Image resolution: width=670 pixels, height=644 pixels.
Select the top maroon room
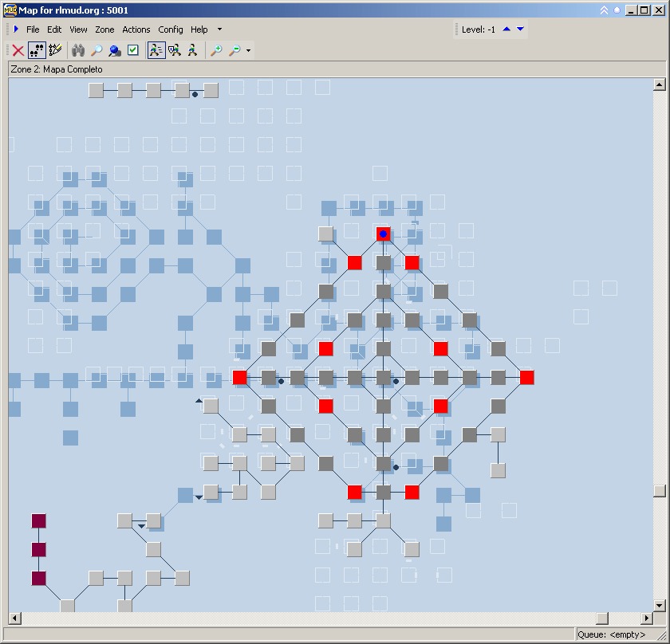(x=38, y=521)
